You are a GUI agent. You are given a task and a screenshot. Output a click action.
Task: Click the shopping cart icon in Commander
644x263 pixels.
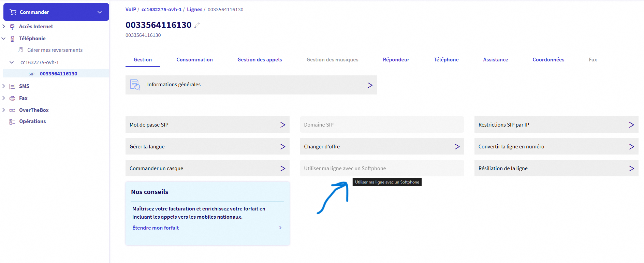(x=13, y=12)
